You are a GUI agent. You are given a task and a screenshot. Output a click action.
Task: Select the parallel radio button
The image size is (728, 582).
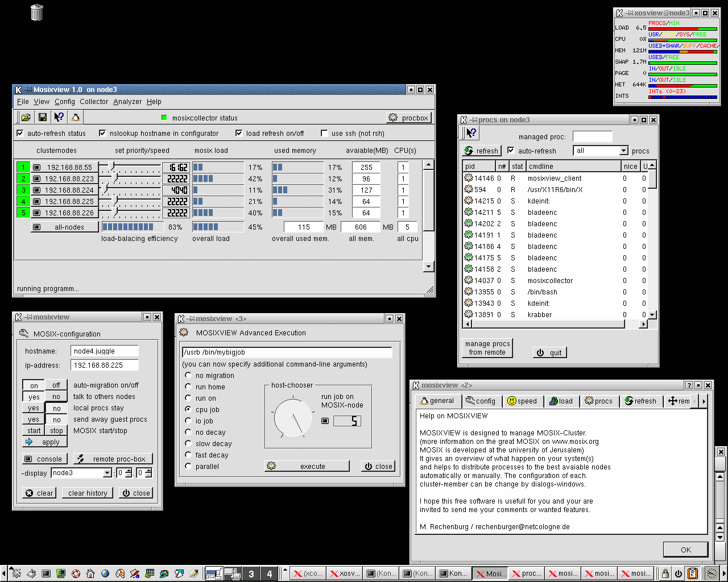click(x=188, y=466)
